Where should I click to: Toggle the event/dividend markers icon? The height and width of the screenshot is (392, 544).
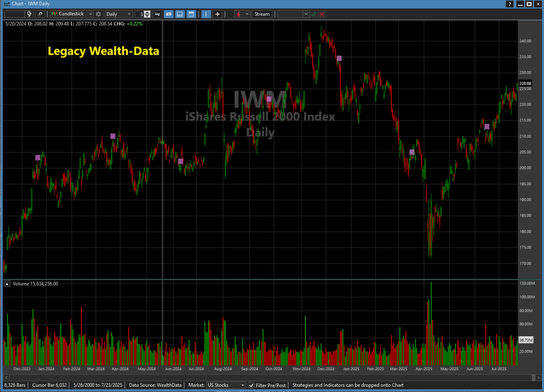(x=169, y=14)
